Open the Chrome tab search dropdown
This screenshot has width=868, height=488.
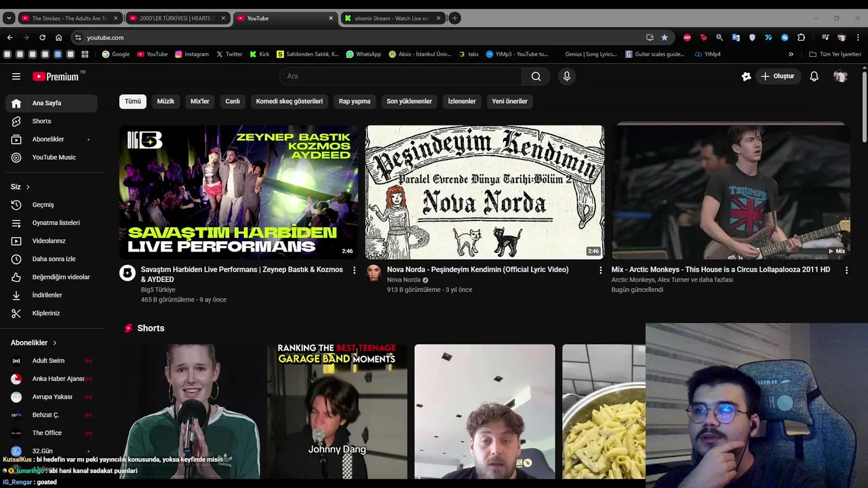(x=9, y=18)
